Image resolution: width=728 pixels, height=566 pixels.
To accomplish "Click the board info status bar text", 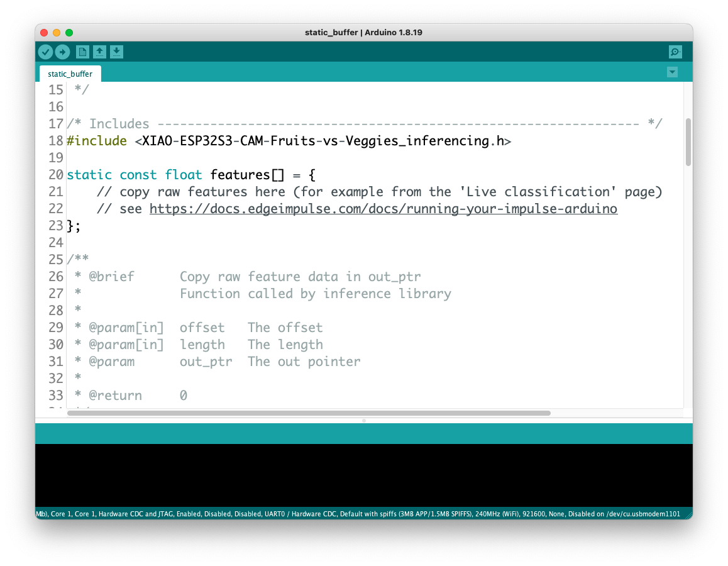I will click(358, 514).
